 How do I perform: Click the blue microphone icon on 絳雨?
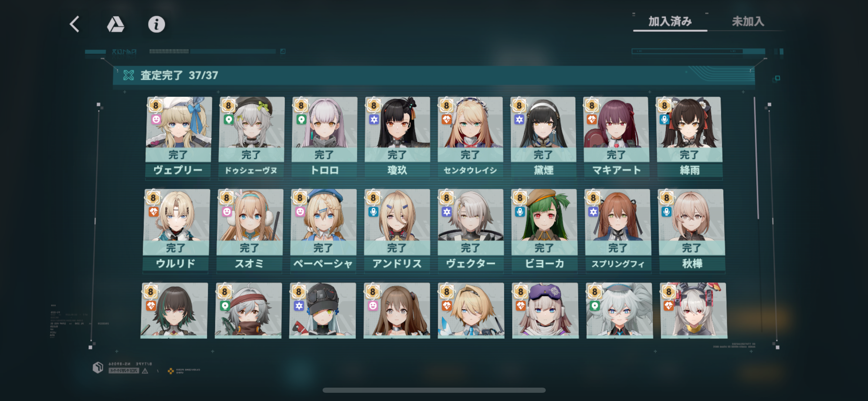(x=664, y=119)
